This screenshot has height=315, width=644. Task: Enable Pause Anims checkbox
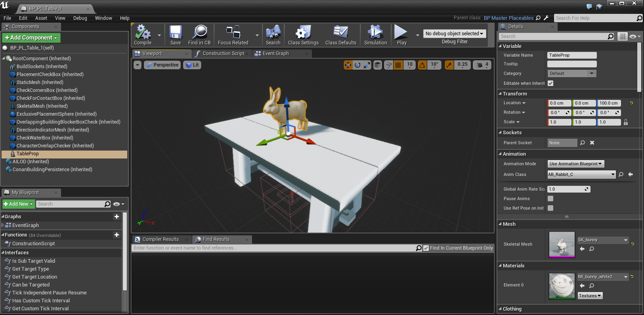[550, 199]
